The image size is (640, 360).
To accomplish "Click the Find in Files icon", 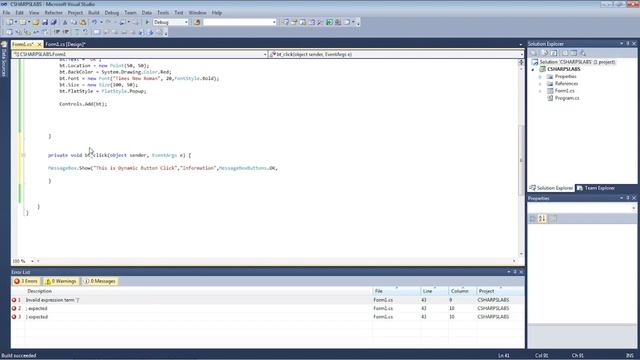I will pos(197,22).
